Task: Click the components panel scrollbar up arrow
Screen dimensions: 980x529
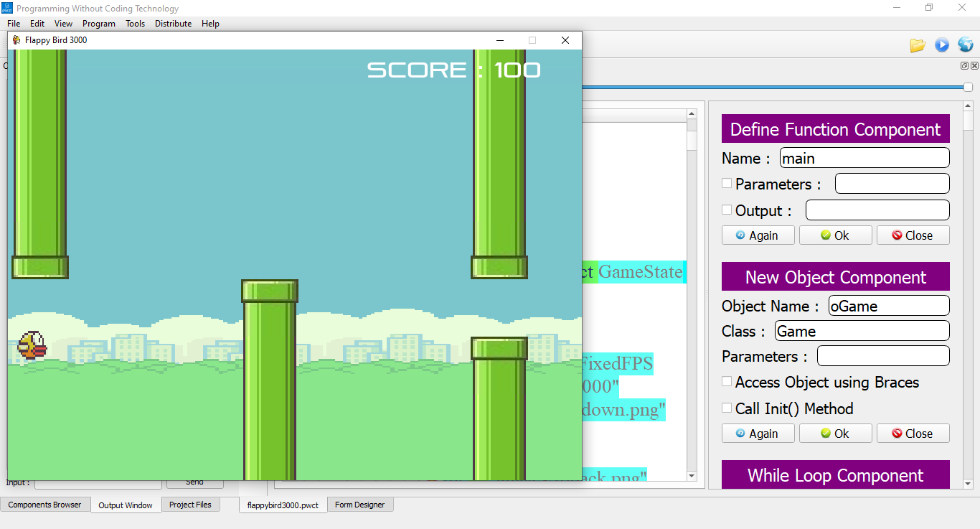Action: pyautogui.click(x=968, y=106)
